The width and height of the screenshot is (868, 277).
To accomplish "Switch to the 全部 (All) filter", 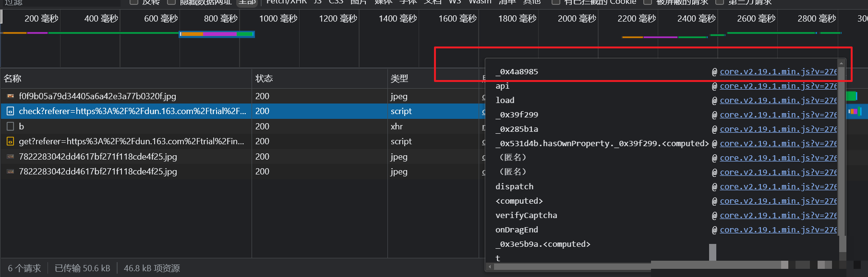I will tap(247, 2).
